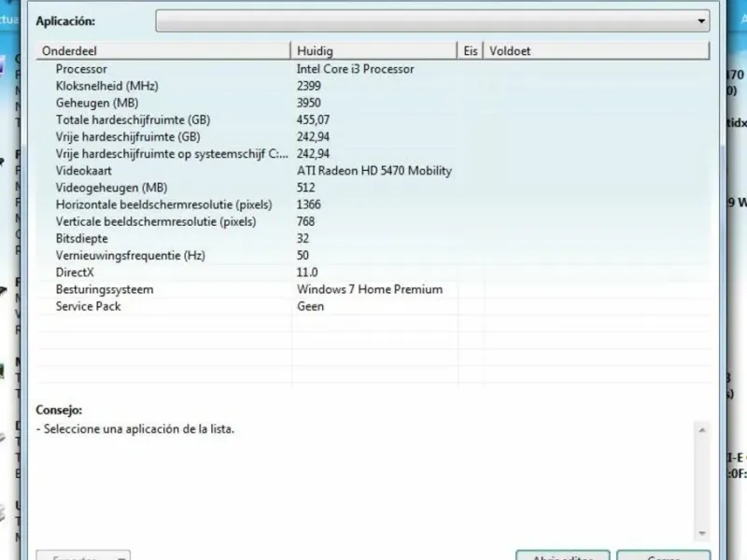Viewport: 747px width, 560px height.
Task: Select the Bitsdiepte row
Action: [373, 239]
